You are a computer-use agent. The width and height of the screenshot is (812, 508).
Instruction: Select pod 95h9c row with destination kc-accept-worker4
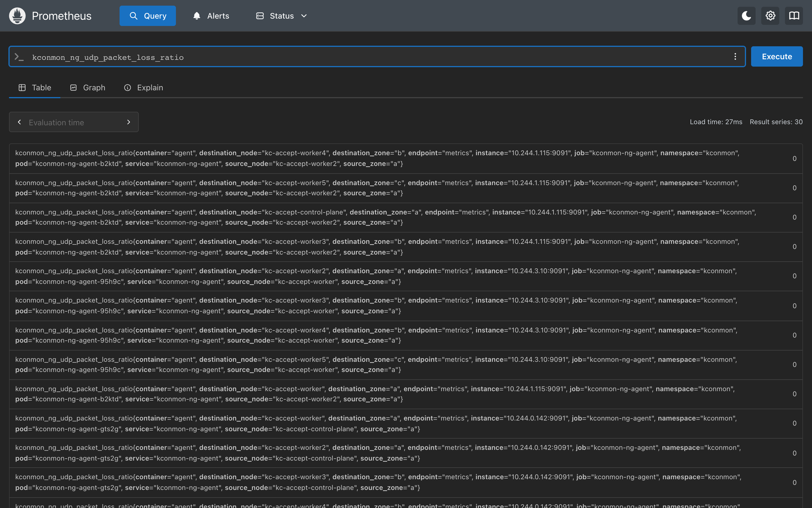pyautogui.click(x=406, y=335)
